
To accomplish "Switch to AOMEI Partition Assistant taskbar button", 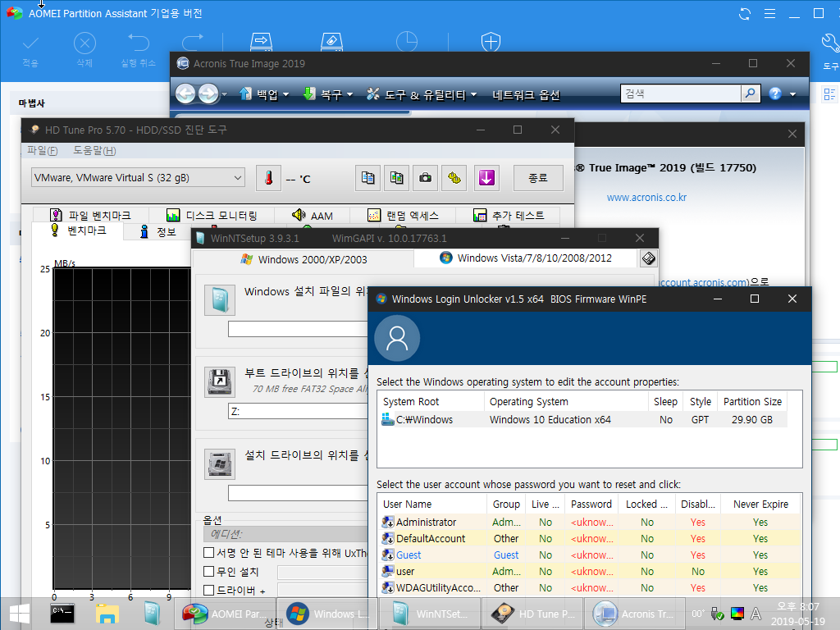I will click(226, 614).
